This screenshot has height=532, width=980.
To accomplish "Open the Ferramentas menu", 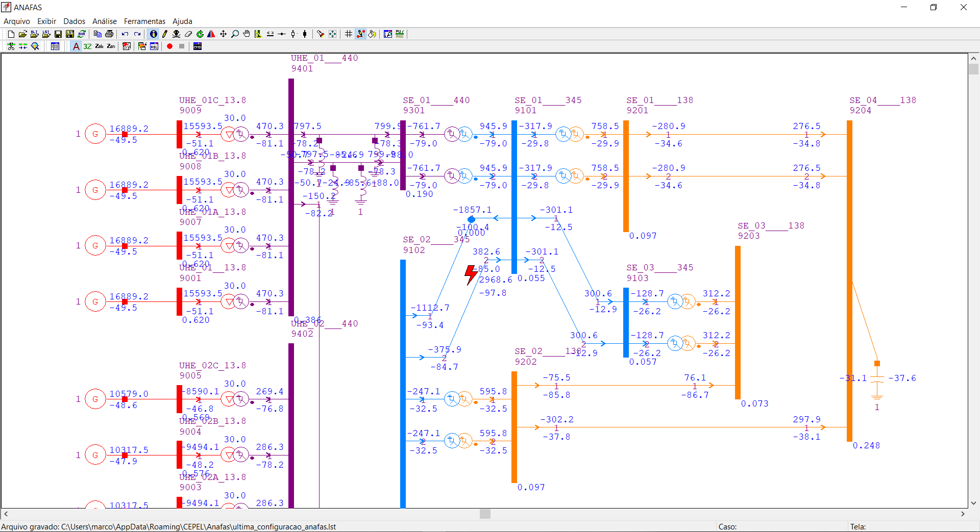I will (x=144, y=21).
